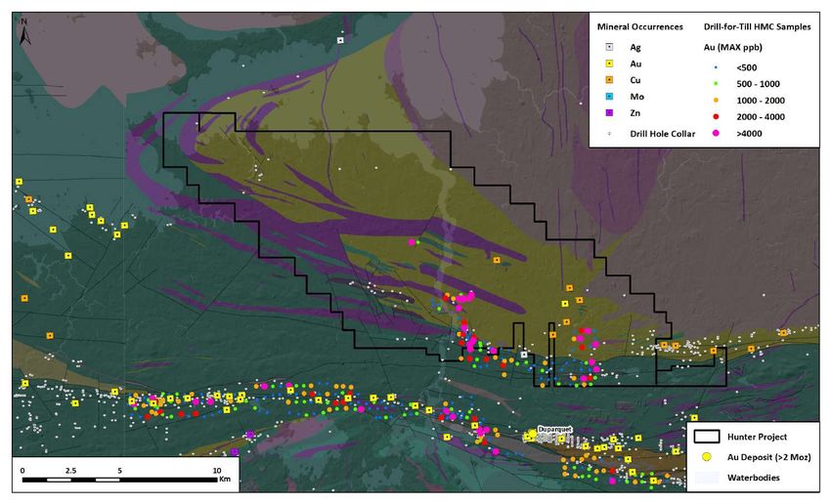The width and height of the screenshot is (831, 504).
Task: Click the >4000 magenta dot symbol
Action: [x=716, y=134]
